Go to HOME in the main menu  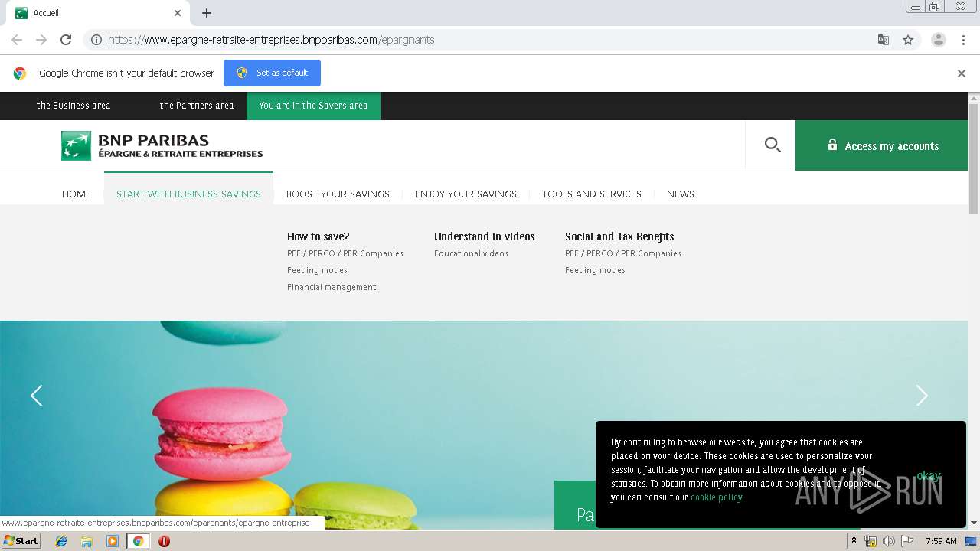click(x=77, y=194)
